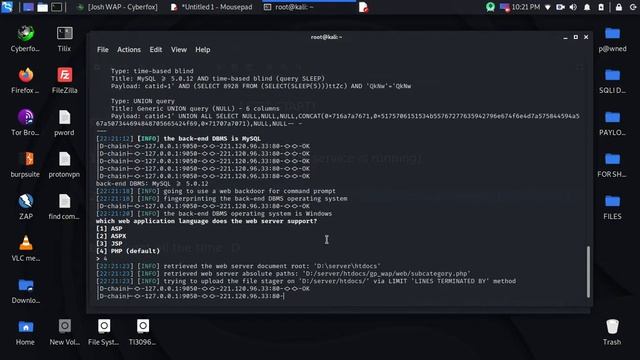
Task: Select the FileZilla desktop icon
Action: click(x=64, y=81)
